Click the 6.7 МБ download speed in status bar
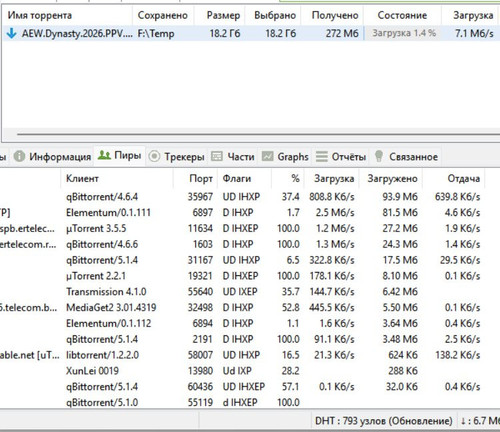The image size is (500, 432). click(x=480, y=421)
